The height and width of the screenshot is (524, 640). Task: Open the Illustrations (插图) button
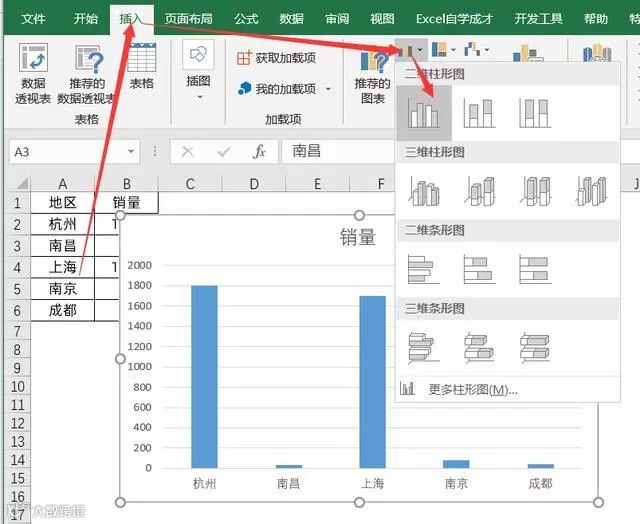pyautogui.click(x=198, y=70)
